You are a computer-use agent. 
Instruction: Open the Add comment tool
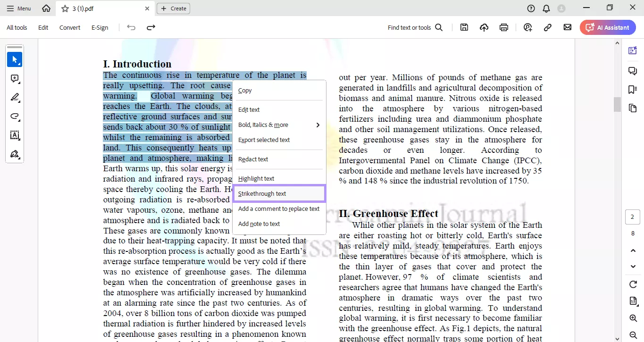[15, 79]
